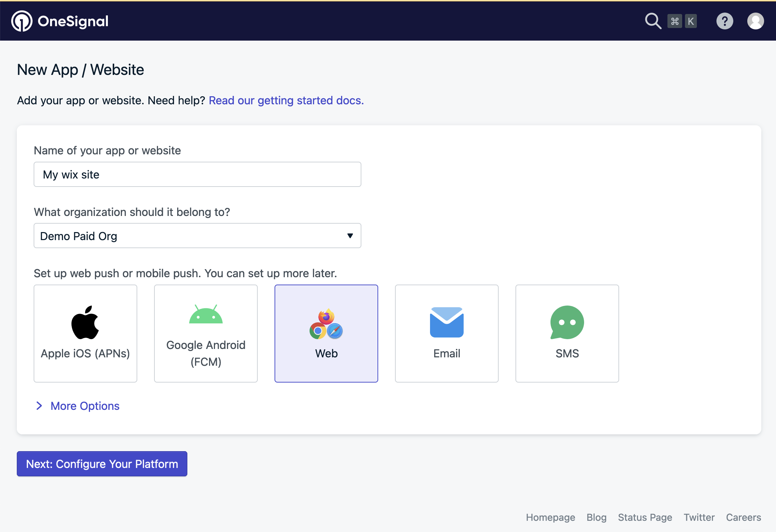
Task: Open the Demo Paid Org dropdown
Action: (197, 236)
